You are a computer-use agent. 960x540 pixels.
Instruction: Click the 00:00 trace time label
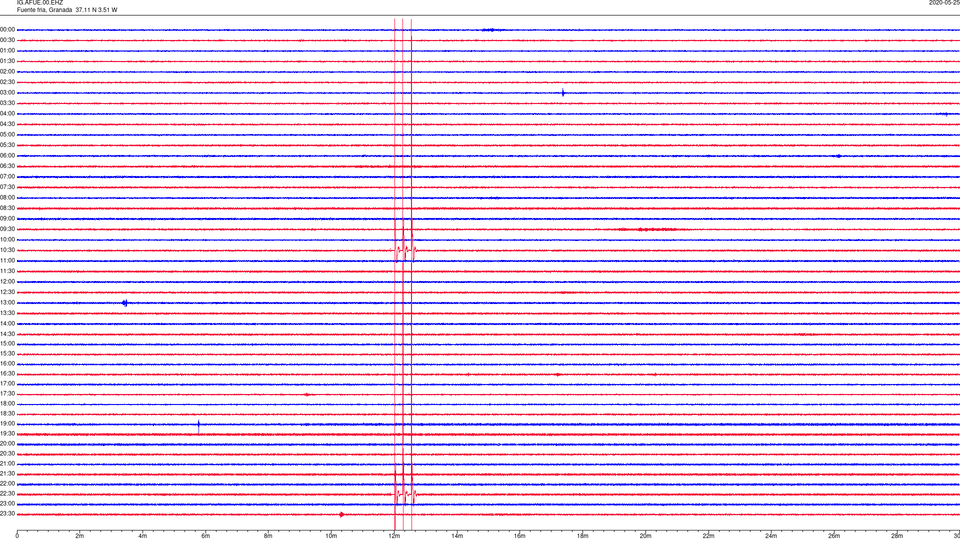pos(7,29)
